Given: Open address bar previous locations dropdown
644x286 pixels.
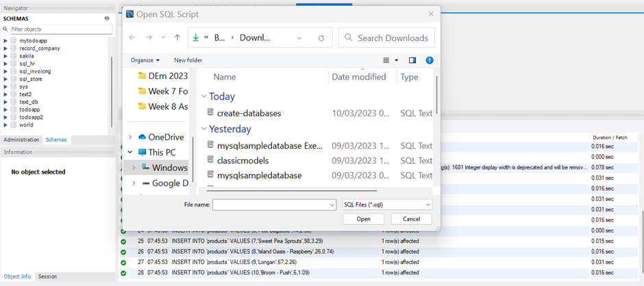Looking at the screenshot, I should (x=299, y=38).
